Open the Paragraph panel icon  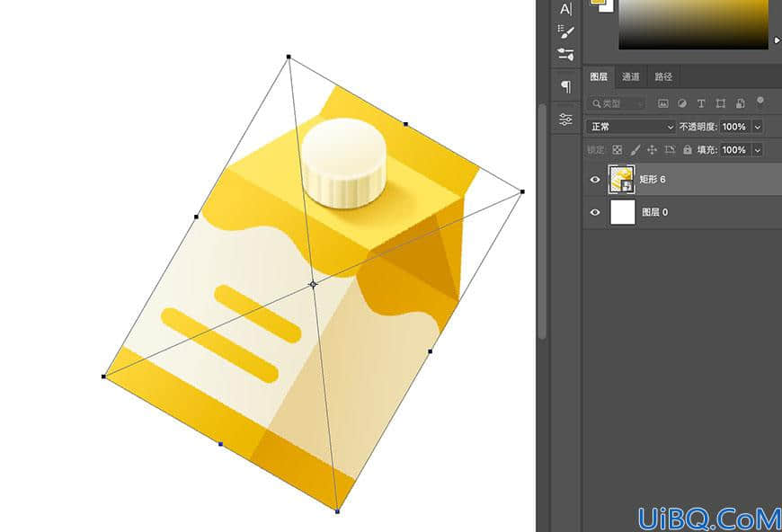click(x=565, y=87)
